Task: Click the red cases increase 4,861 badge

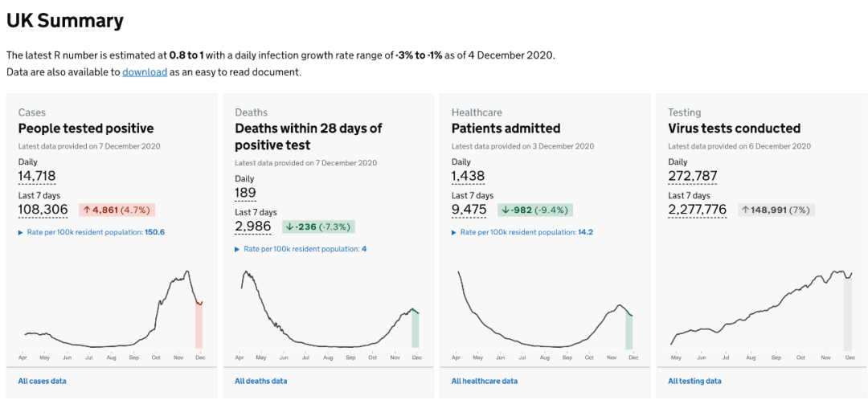Action: pos(117,210)
